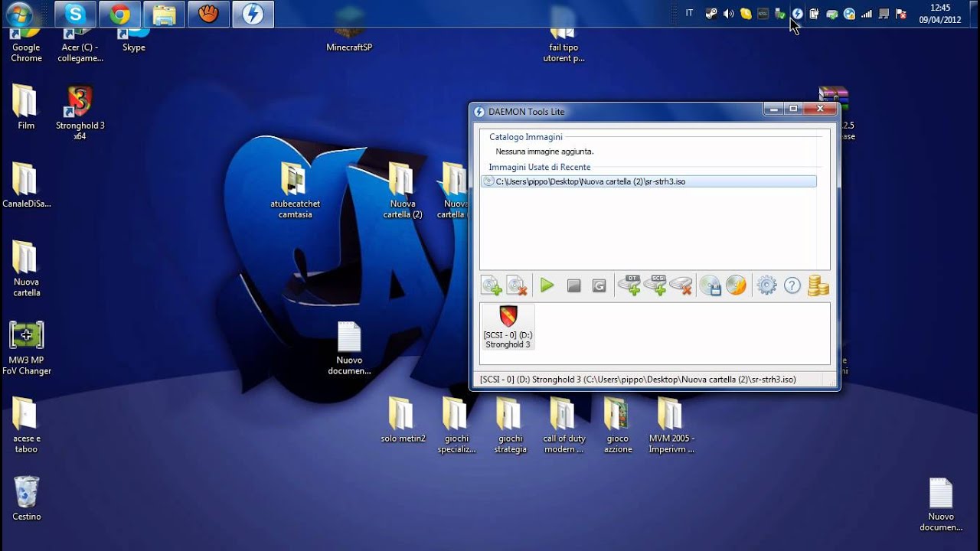Open Chrome from the taskbar
Image resolution: width=980 pixels, height=551 pixels.
coord(119,14)
